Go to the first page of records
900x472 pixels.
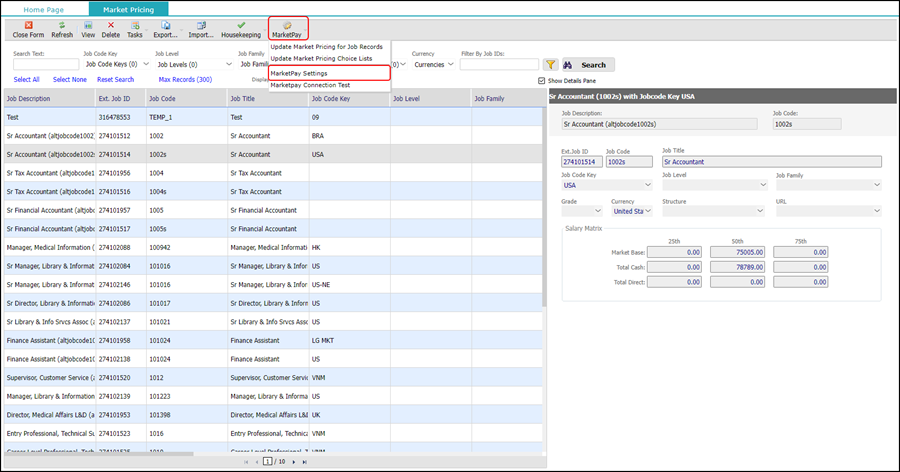[246, 462]
